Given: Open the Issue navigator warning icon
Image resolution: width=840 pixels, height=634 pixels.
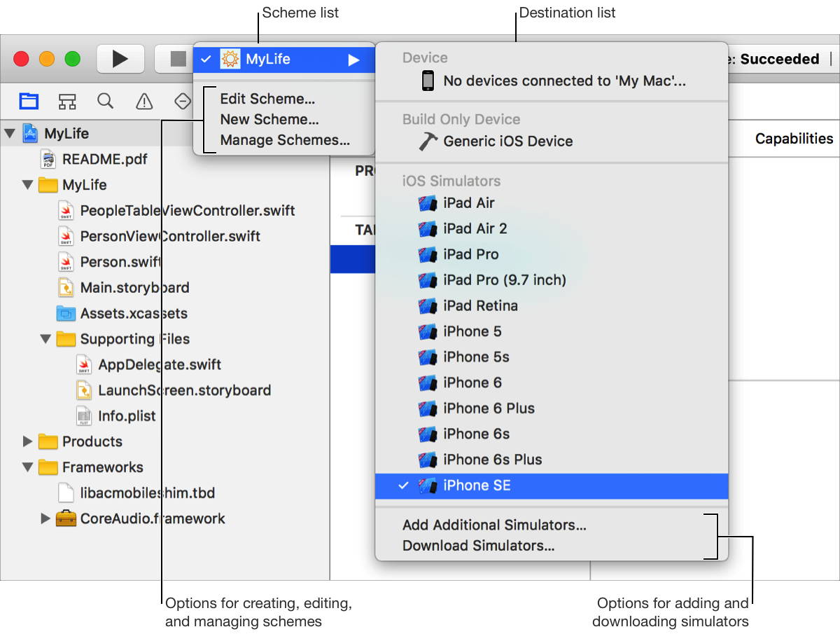Looking at the screenshot, I should pos(144,102).
